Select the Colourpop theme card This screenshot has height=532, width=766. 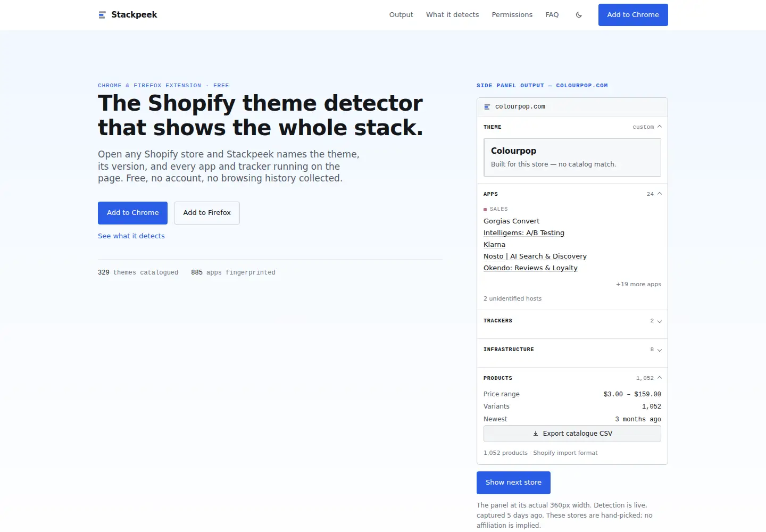pos(572,157)
